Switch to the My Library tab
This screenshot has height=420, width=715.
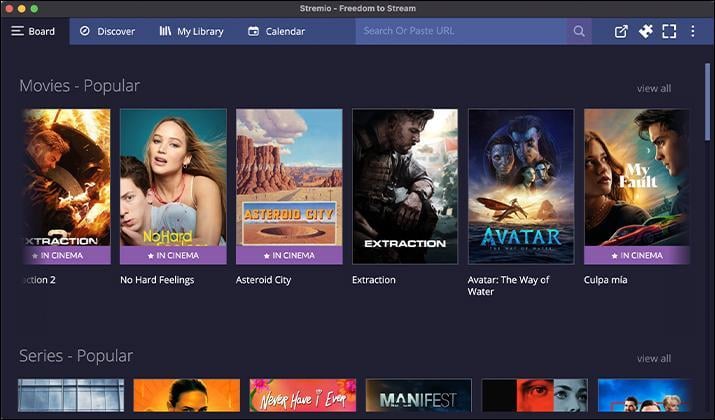coord(192,31)
